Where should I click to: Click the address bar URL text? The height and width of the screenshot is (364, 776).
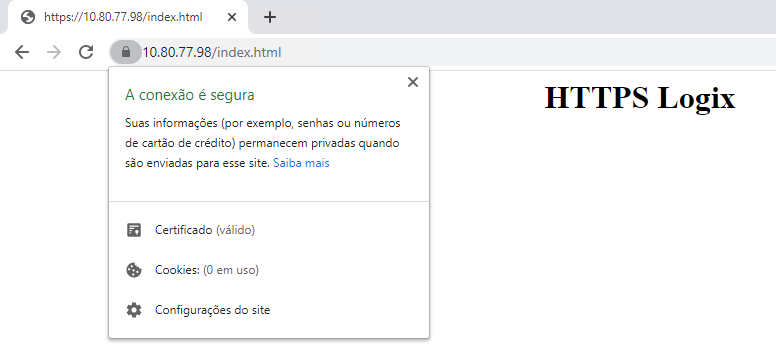212,52
